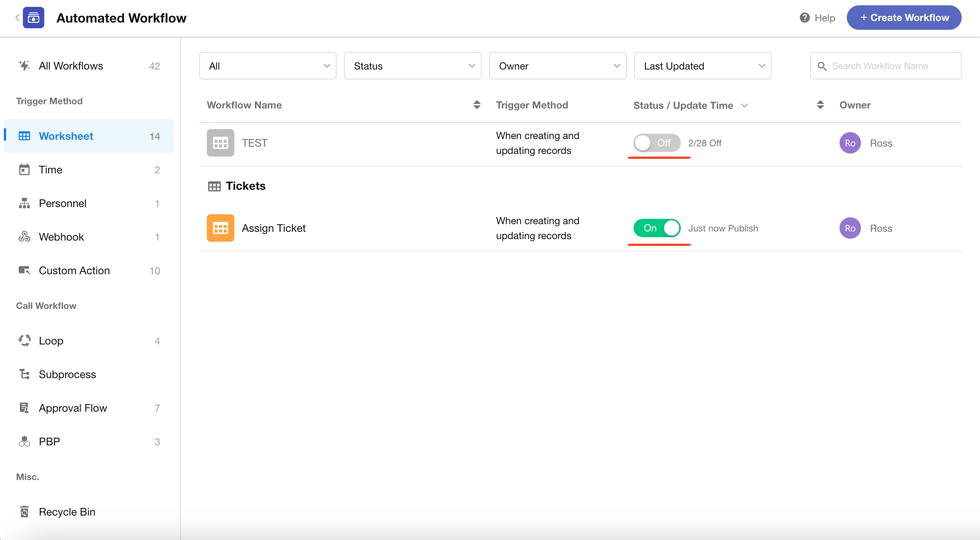
Task: Open the Assign Ticket workflow
Action: (x=274, y=228)
